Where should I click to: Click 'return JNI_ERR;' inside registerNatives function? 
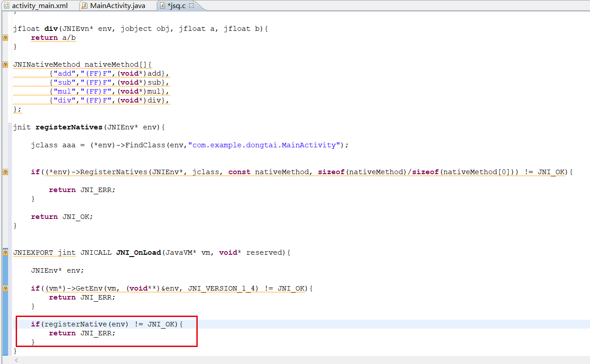(82, 190)
